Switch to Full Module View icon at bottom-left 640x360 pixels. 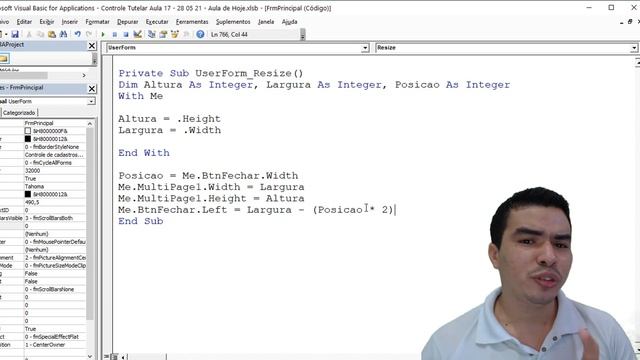coord(115,357)
